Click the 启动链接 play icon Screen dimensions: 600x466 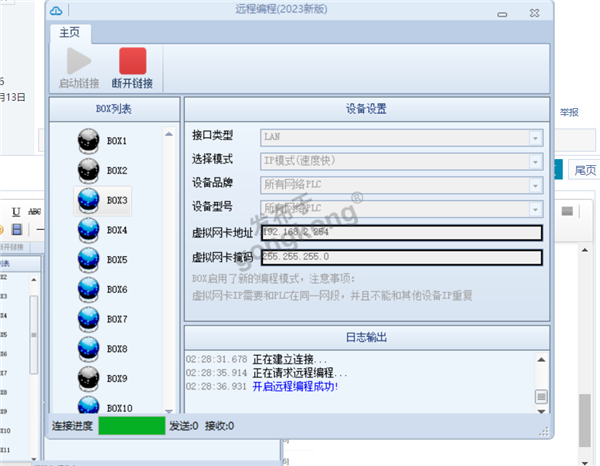tap(78, 62)
